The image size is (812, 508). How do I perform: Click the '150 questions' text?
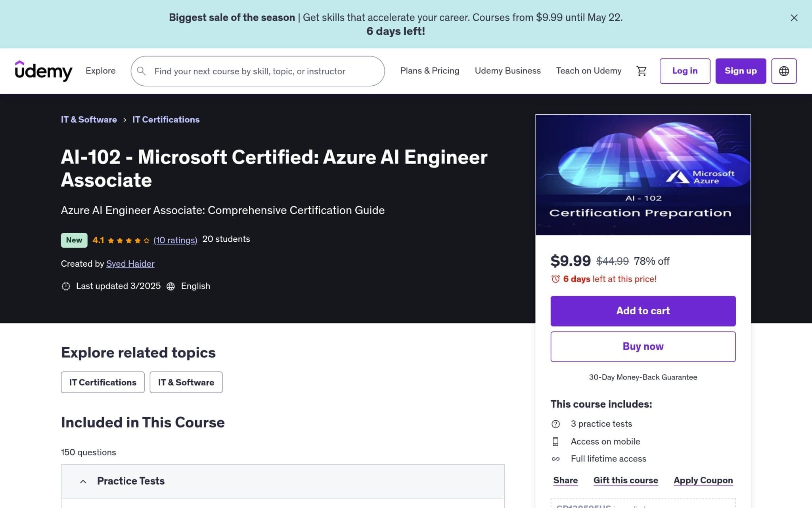point(88,452)
